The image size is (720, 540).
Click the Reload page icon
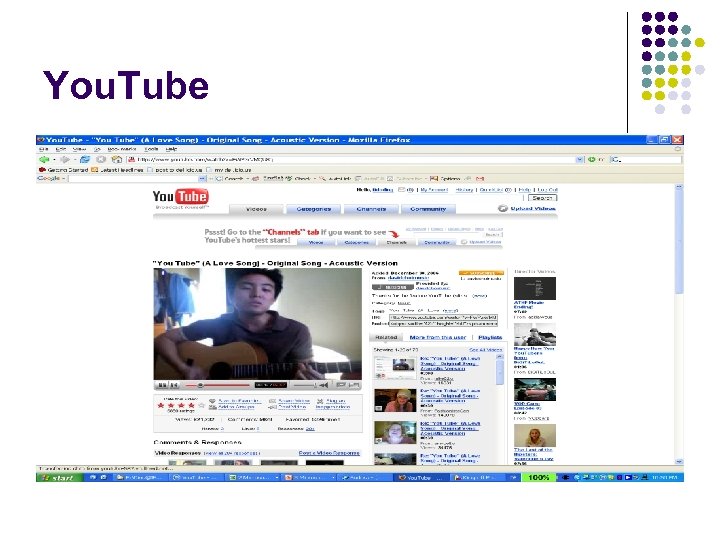(85, 159)
